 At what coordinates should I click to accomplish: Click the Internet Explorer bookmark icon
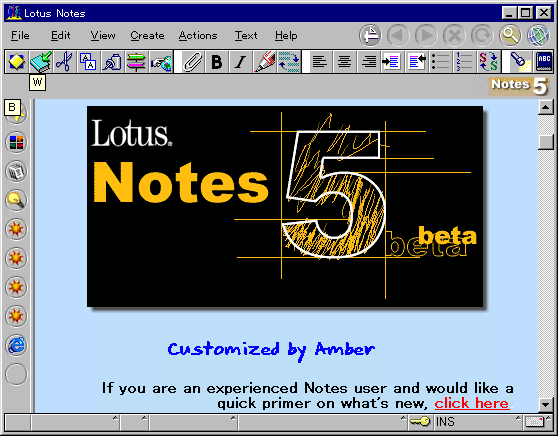point(16,345)
